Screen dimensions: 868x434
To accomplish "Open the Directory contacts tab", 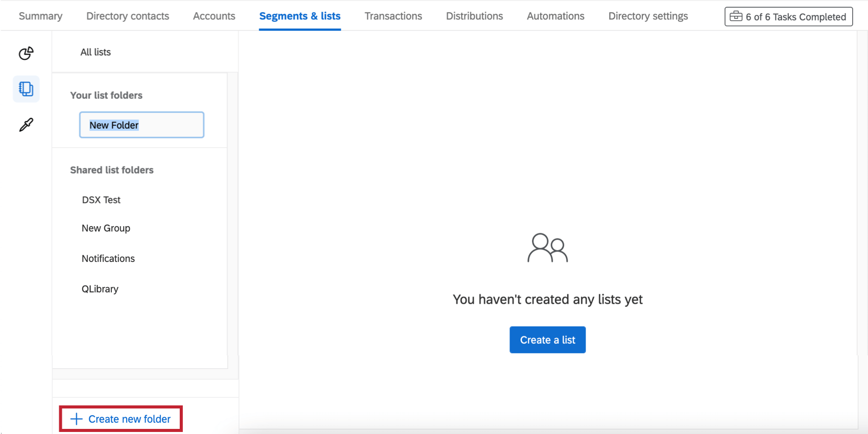I will (x=128, y=16).
